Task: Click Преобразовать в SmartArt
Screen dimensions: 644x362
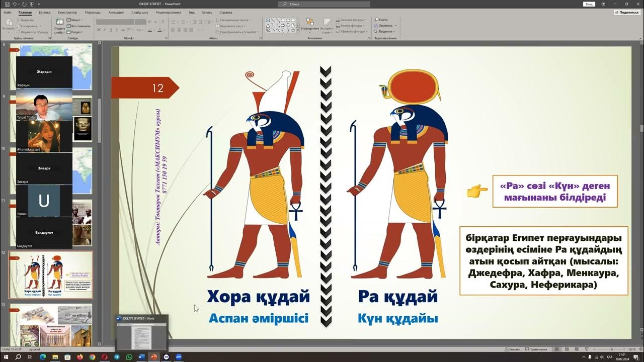Action: pos(237,32)
